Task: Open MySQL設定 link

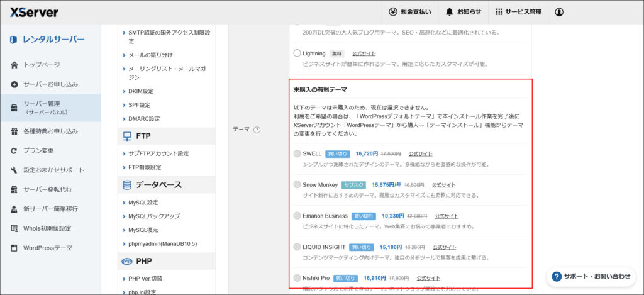Action: click(143, 203)
